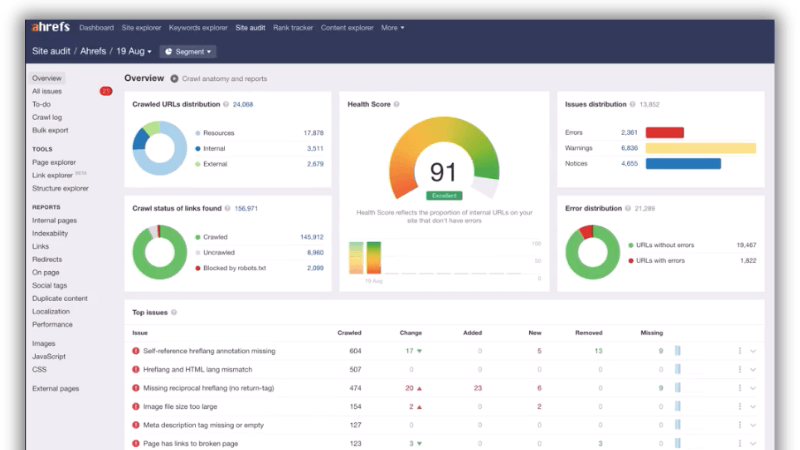Open info icon beside Crawl status of links found
Screen dimensions: 800x450
228,208
